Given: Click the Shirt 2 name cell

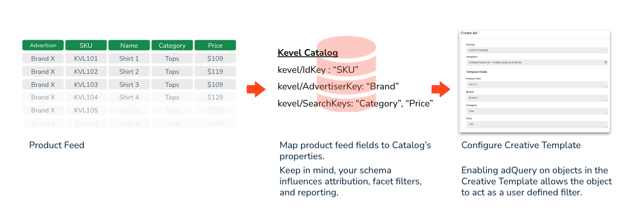Looking at the screenshot, I should tap(129, 71).
